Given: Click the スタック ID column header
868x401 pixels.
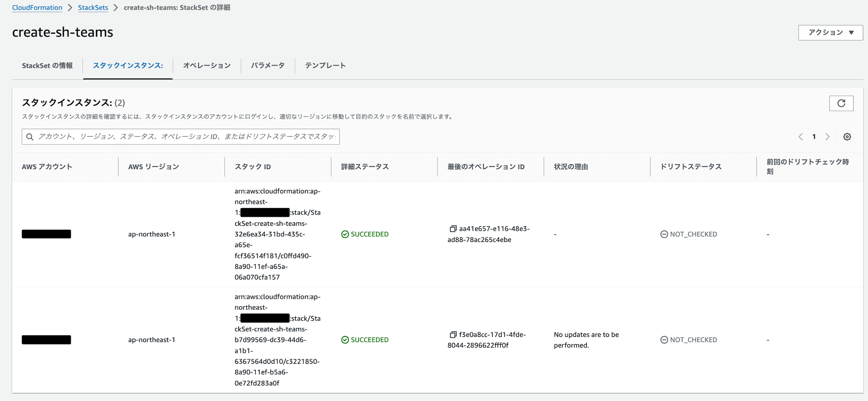Looking at the screenshot, I should pos(253,167).
